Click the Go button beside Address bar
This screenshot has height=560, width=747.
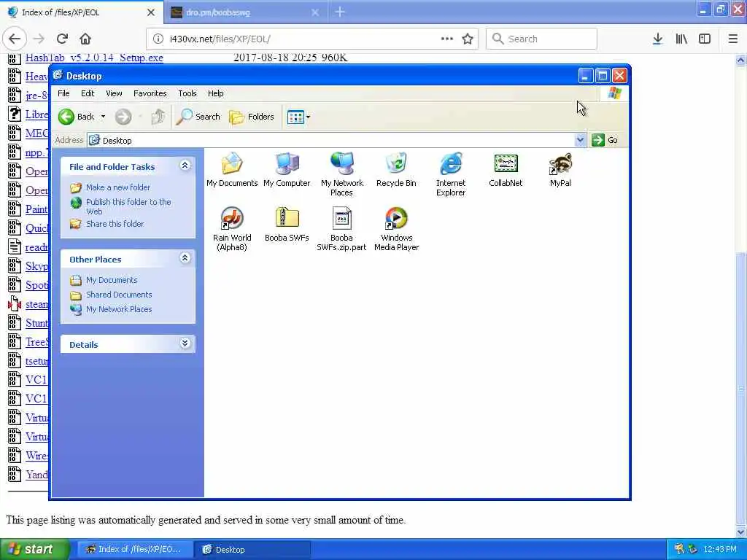[x=605, y=140]
